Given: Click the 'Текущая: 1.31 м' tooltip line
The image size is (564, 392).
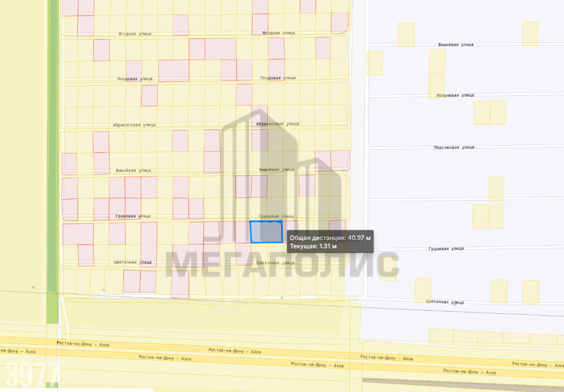Looking at the screenshot, I should (x=313, y=246).
